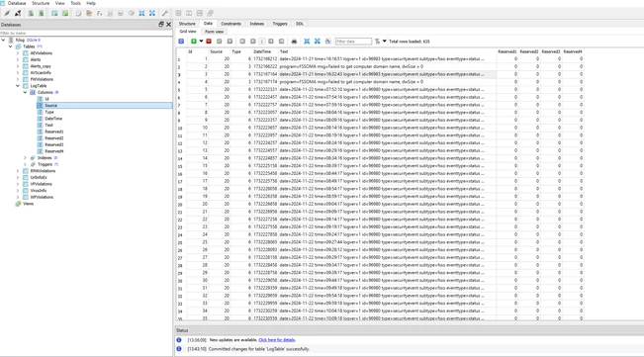Click the disconnect from database icon
The width and height of the screenshot is (644, 357).
pos(18,13)
